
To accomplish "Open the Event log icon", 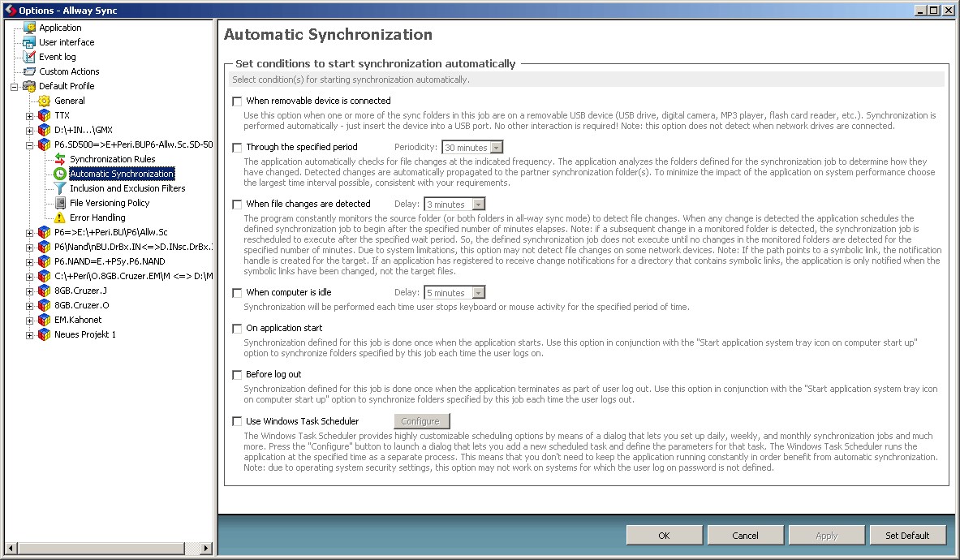I will click(x=29, y=57).
